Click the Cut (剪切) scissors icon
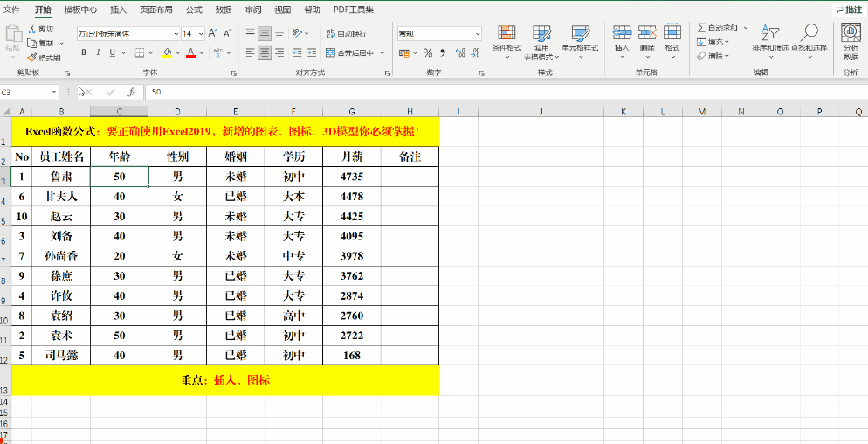 (32, 29)
